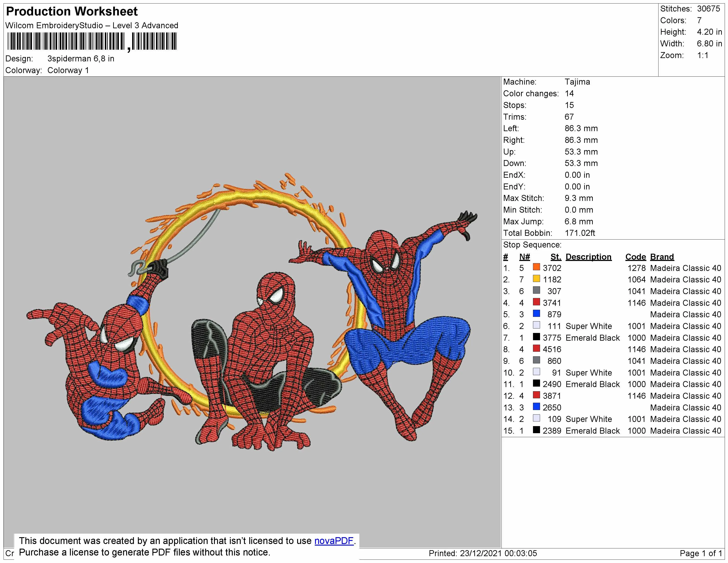Click the blue swatch for stop 5
Screen dimensions: 728x563
(536, 314)
